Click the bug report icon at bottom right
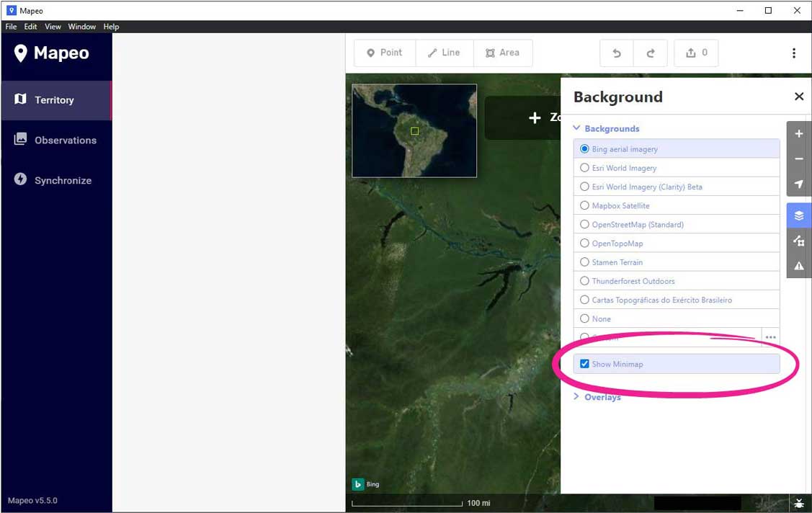Screen dimensions: 812x513 pyautogui.click(x=799, y=503)
